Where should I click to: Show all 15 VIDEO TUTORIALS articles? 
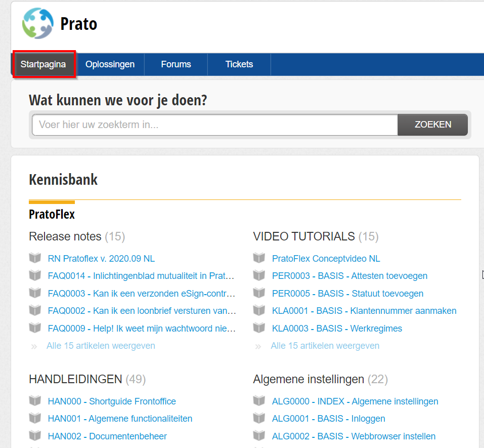point(325,346)
